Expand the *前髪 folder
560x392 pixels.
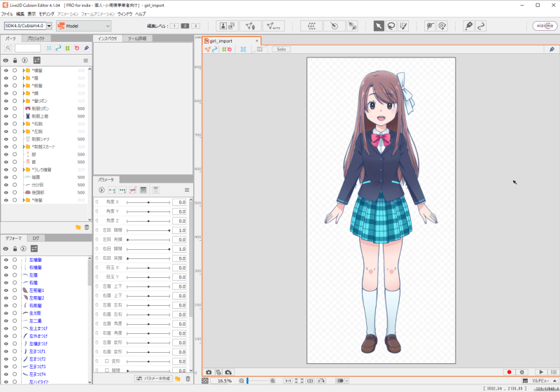click(x=24, y=85)
